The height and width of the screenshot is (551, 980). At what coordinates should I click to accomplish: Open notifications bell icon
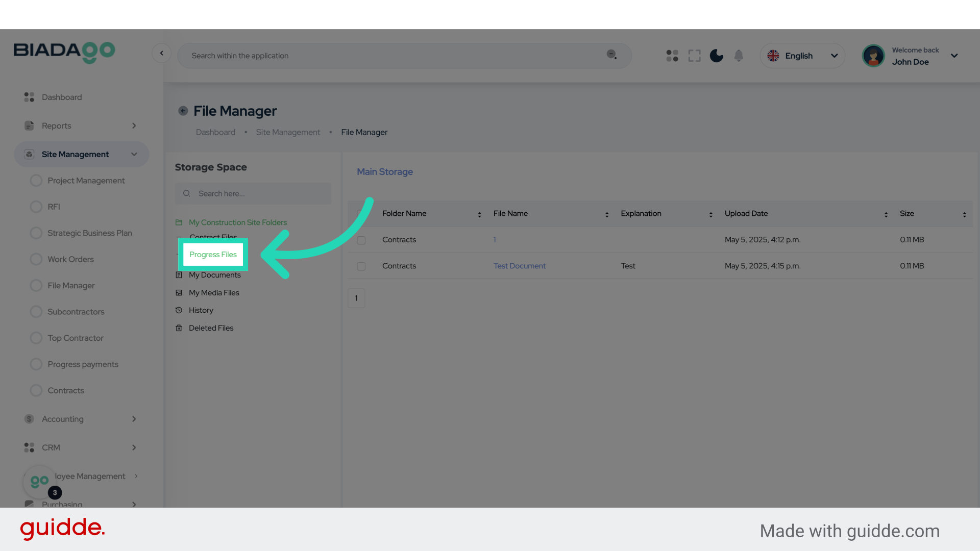pos(739,56)
